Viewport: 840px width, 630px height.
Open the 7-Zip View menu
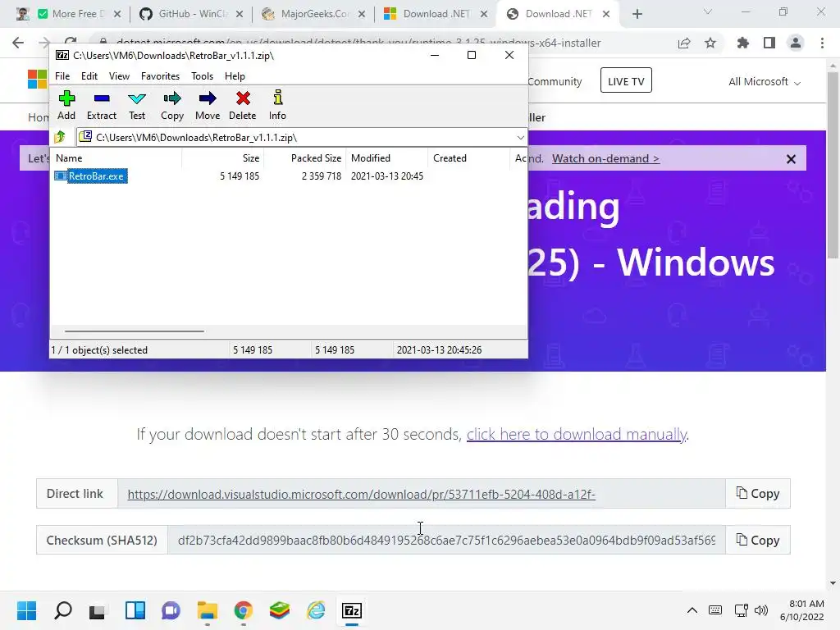[119, 76]
